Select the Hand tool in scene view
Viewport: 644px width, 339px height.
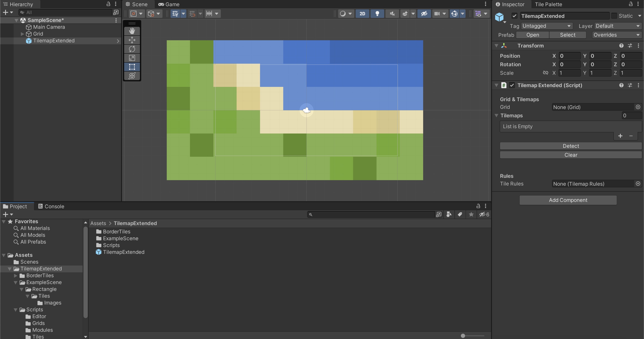point(132,31)
